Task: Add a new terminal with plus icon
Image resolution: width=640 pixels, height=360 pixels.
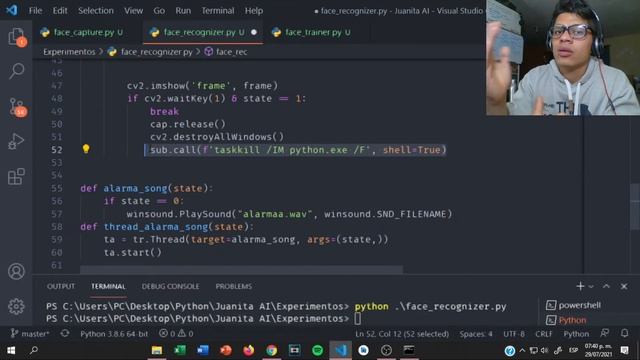Action: pos(580,287)
